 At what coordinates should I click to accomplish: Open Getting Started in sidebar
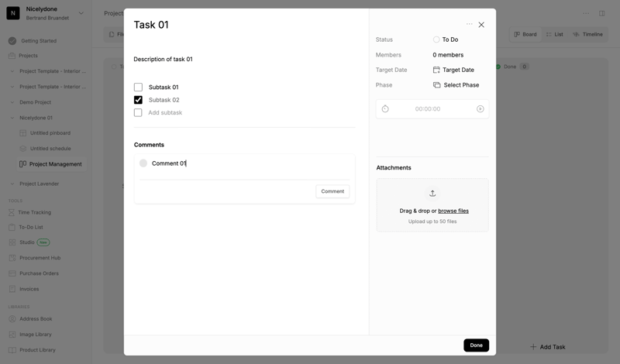click(39, 41)
